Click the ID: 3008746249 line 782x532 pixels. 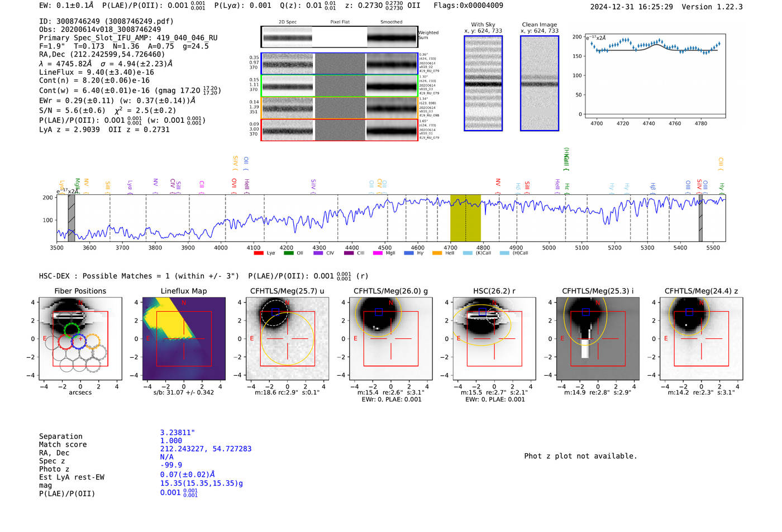coord(106,21)
